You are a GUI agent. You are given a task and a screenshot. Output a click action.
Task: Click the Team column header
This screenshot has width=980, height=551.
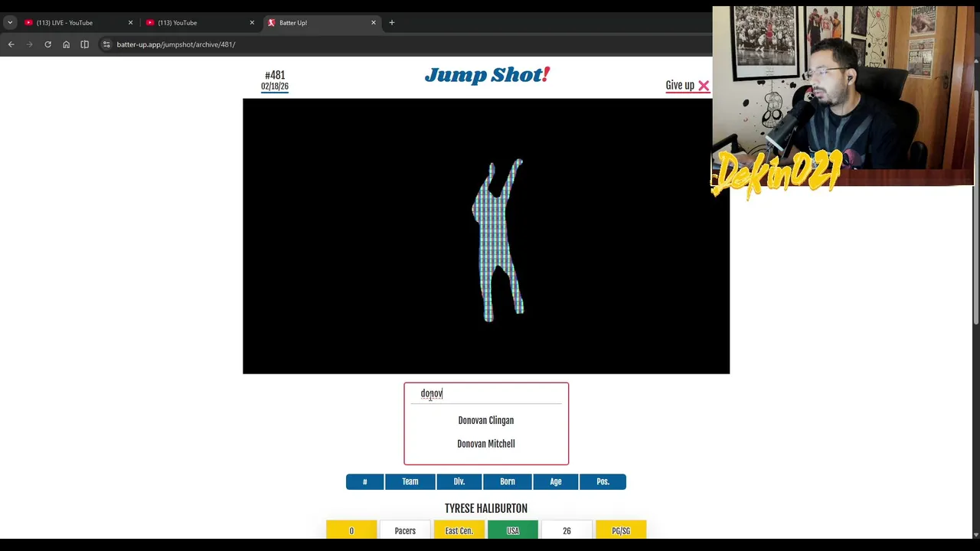tap(410, 481)
